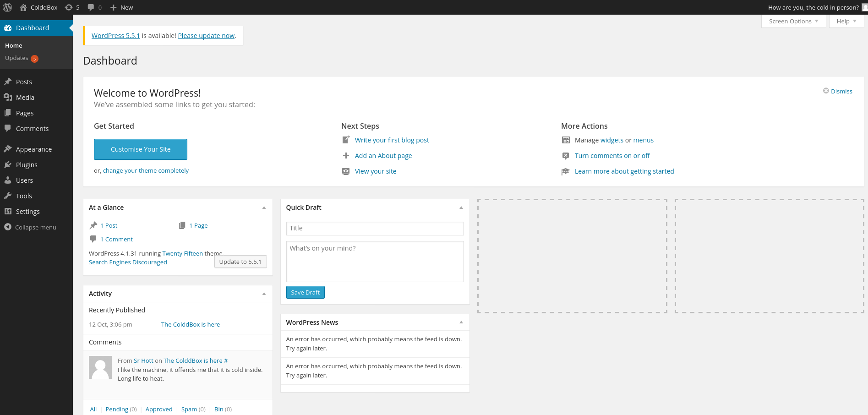Collapse the sidebar menu

[x=30, y=227]
